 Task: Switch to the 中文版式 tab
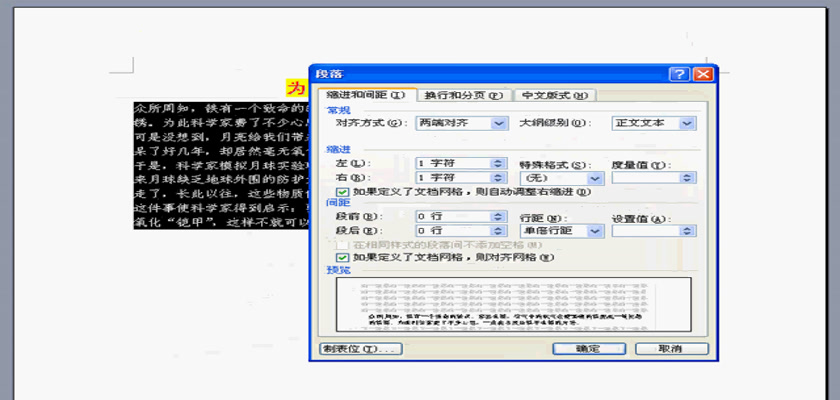554,95
